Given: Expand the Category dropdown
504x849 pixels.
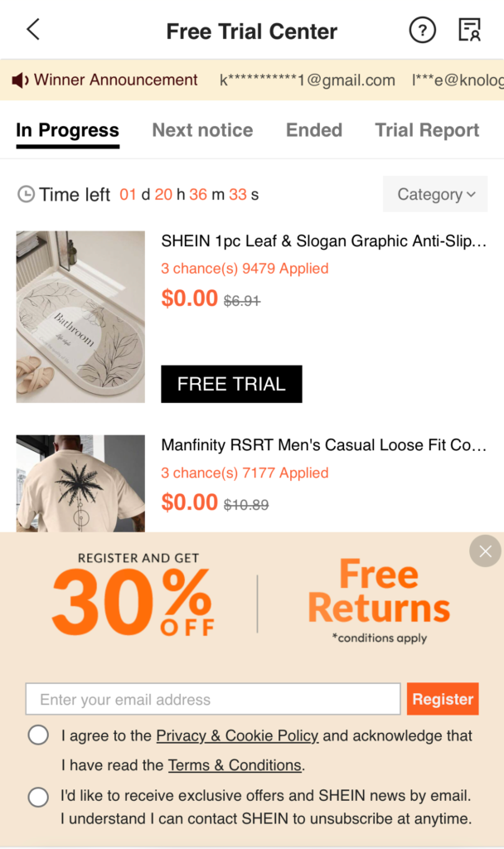Looking at the screenshot, I should click(435, 194).
